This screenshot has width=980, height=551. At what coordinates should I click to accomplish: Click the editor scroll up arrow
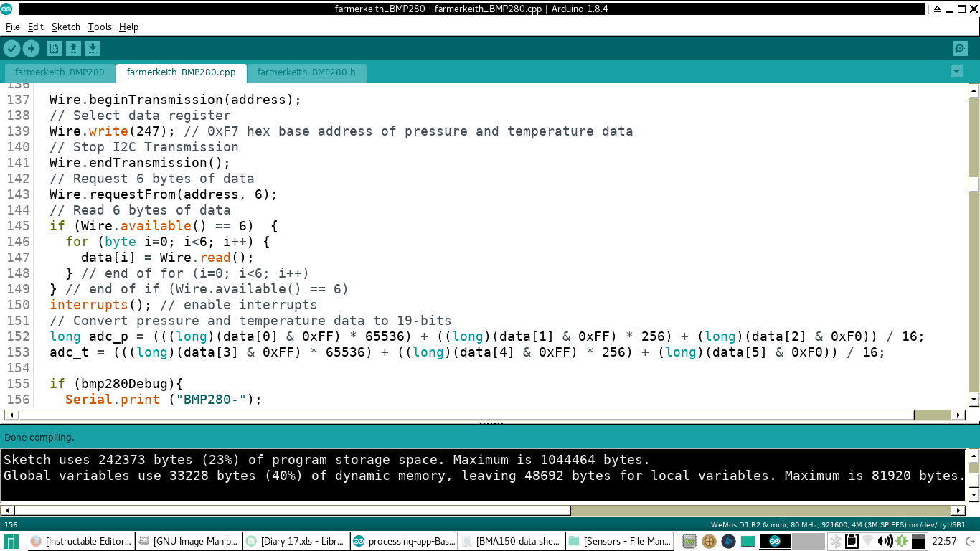tap(974, 90)
